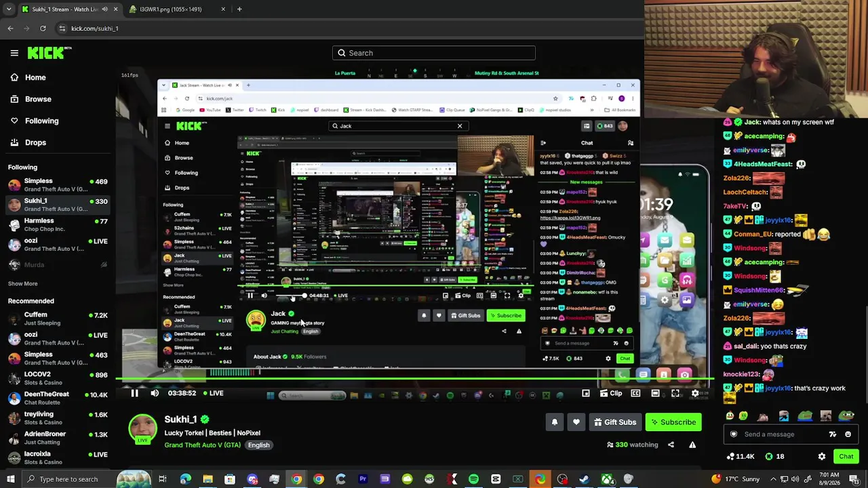Subscribe to Sukhi_1 channel

(x=673, y=422)
